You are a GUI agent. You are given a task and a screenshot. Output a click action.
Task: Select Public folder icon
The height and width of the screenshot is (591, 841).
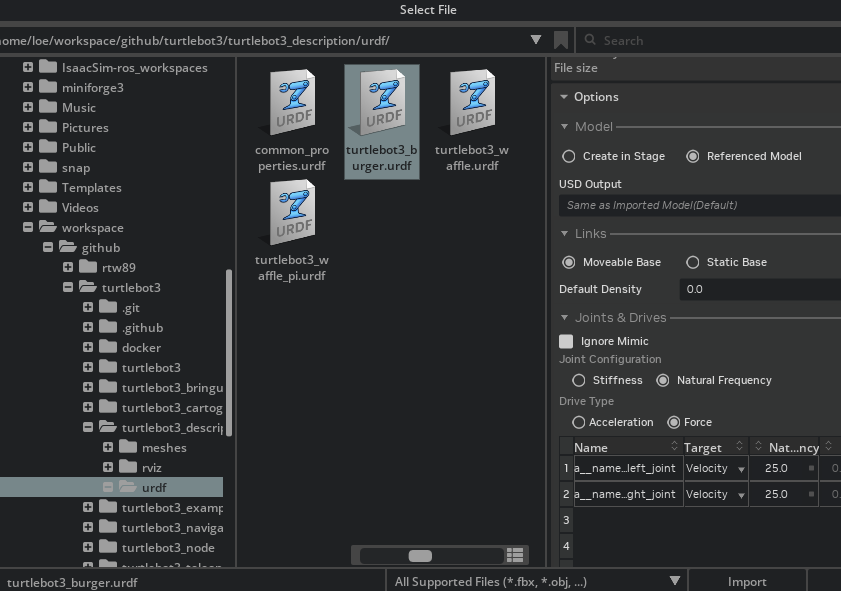tap(48, 146)
